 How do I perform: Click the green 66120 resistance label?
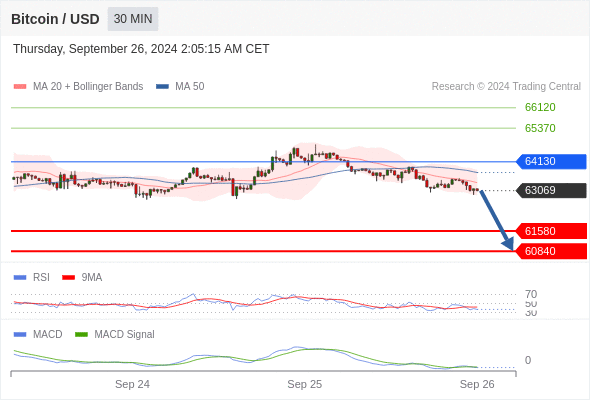pos(540,107)
